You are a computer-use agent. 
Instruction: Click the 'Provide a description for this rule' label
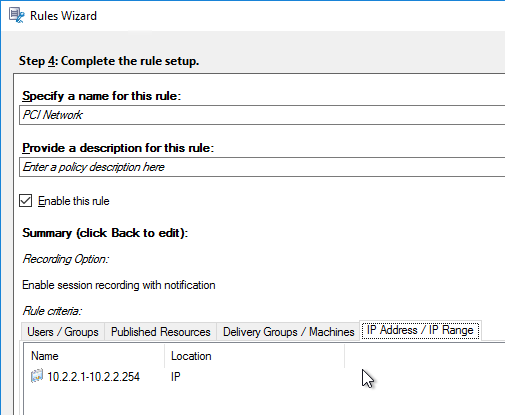click(x=118, y=148)
